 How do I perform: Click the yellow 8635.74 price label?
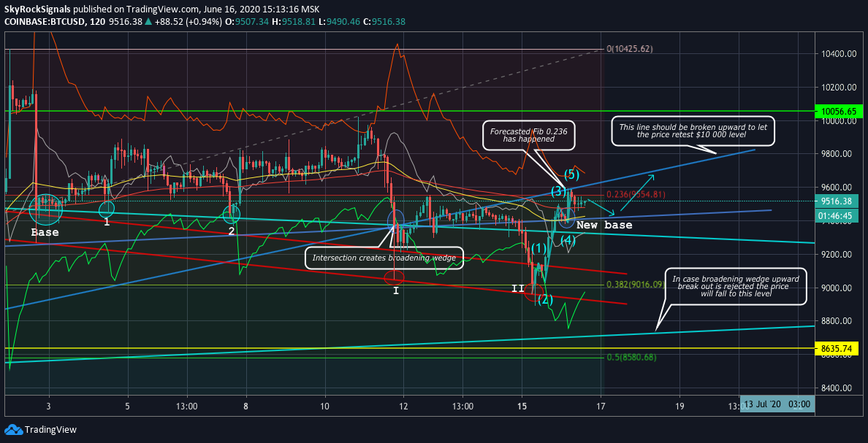837,349
